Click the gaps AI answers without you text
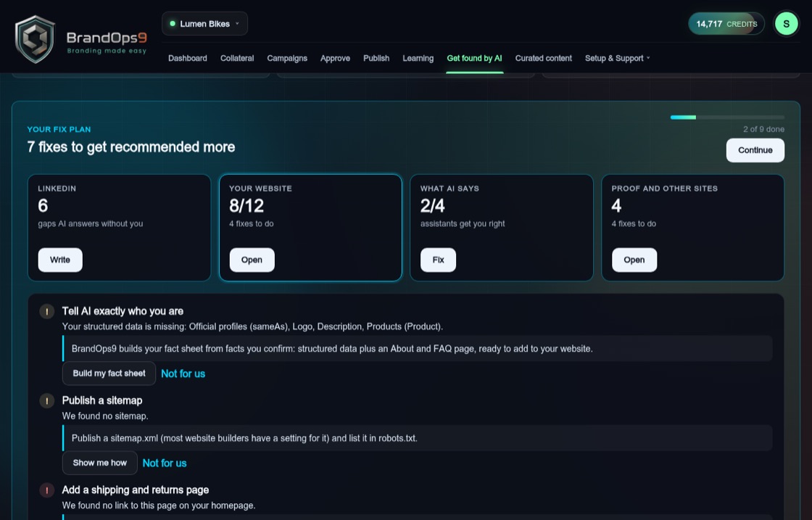This screenshot has width=812, height=520. [90, 224]
